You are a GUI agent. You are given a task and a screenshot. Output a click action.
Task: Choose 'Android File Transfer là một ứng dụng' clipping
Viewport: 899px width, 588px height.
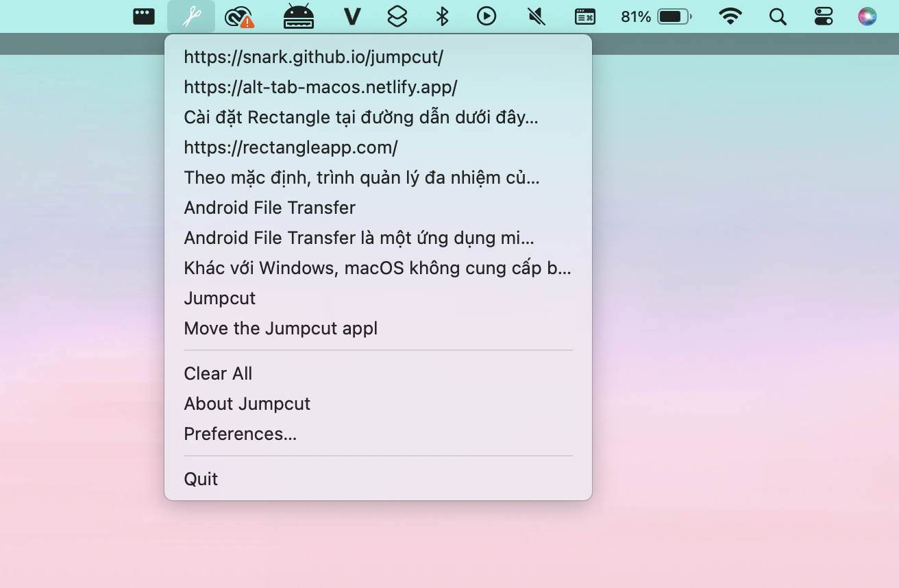[378, 238]
